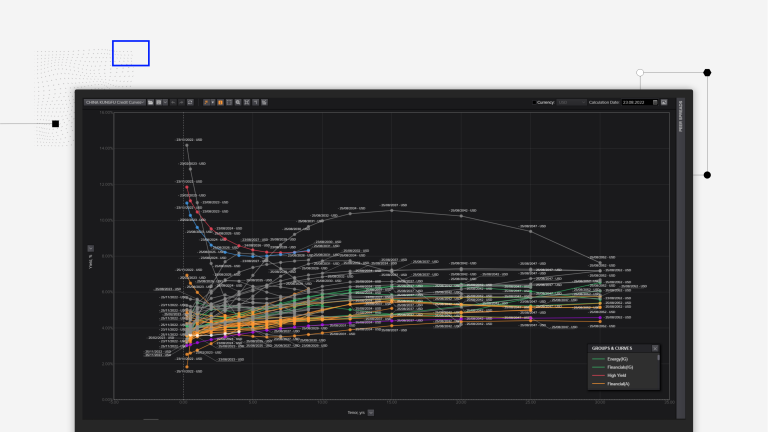Click the save icon in toolbar
The image size is (768, 432).
click(158, 102)
